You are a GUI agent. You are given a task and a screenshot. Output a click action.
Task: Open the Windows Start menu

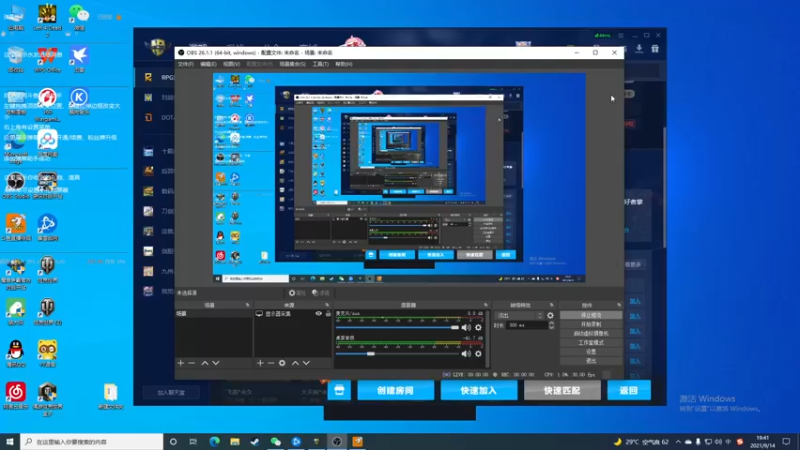coord(10,441)
